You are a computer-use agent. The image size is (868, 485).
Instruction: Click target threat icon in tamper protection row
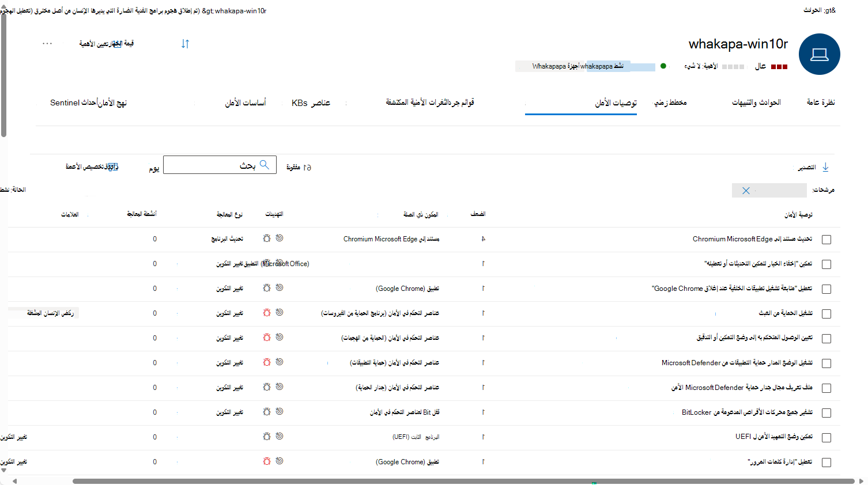coord(280,312)
